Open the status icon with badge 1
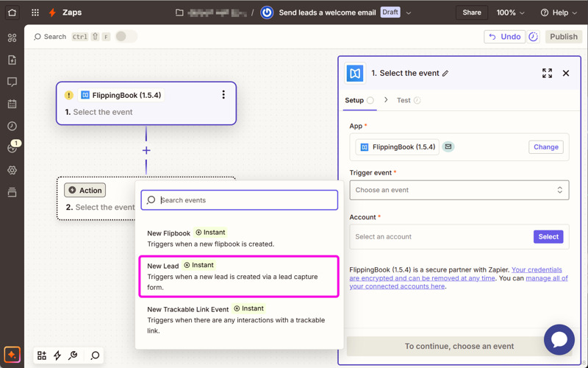Viewport: 588px width, 368px height. click(x=12, y=147)
